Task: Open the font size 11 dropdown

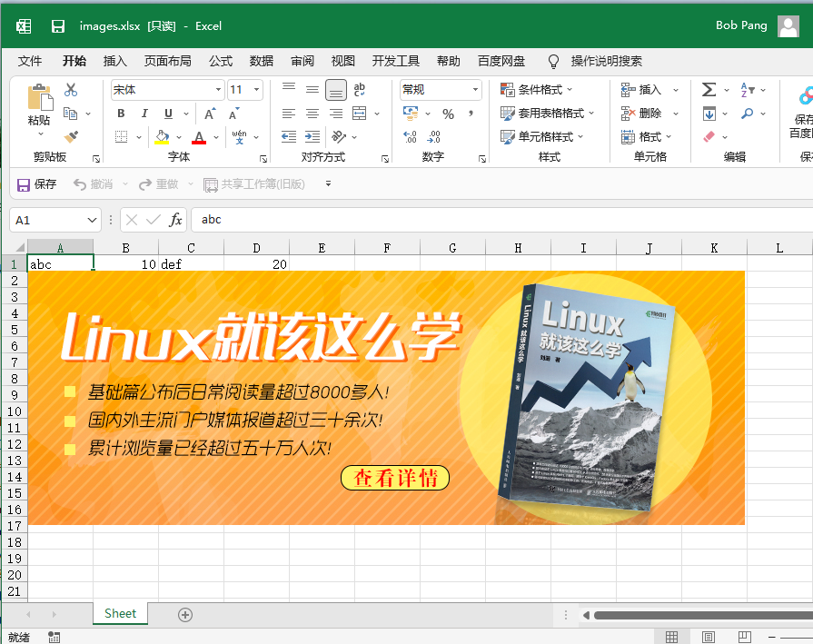Action: [257, 90]
